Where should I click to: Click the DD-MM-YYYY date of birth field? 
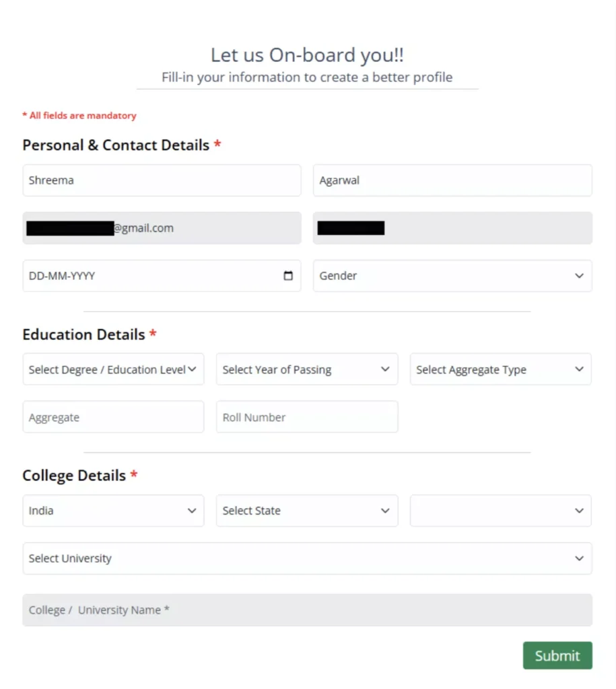(x=148, y=275)
